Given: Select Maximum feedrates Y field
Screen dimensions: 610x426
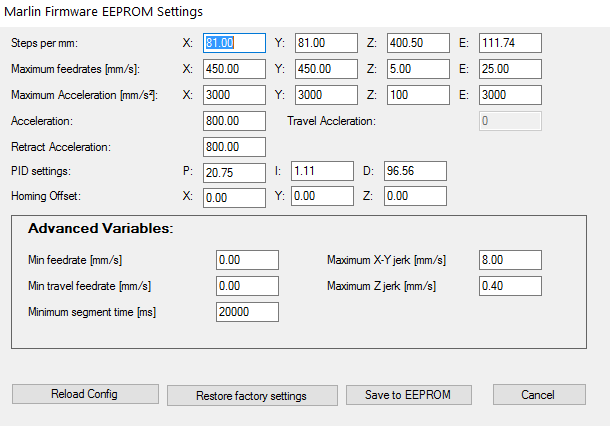Looking at the screenshot, I should tap(326, 69).
